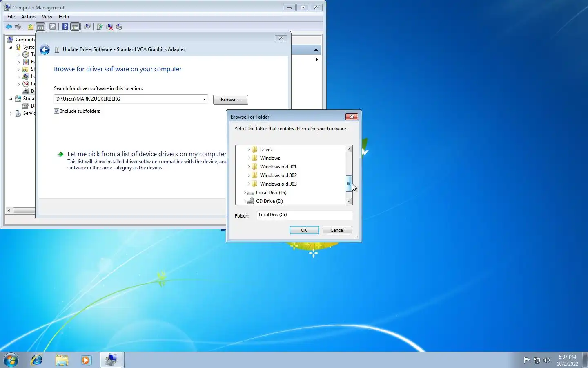The width and height of the screenshot is (588, 368).
Task: Click the console tree left scroll arrow
Action: click(9, 211)
